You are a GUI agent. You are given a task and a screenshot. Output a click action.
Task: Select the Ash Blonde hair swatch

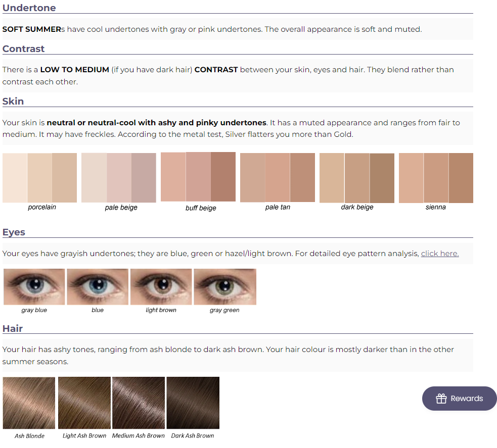click(29, 403)
